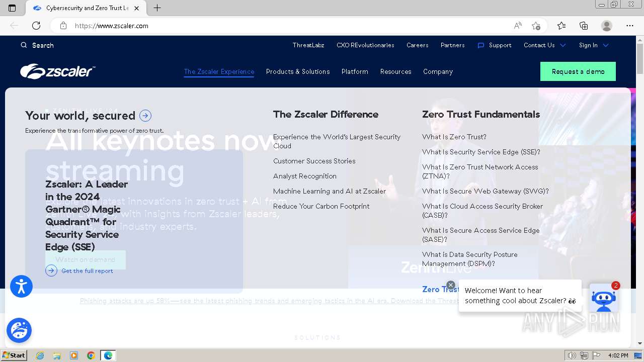The height and width of the screenshot is (362, 644).
Task: Open Internet Explorer from the taskbar
Action: (x=40, y=355)
